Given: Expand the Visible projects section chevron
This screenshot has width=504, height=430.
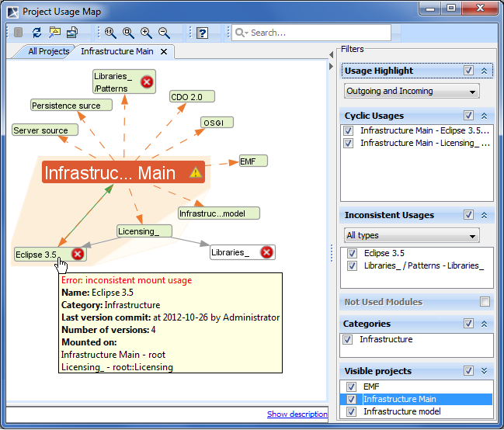Looking at the screenshot, I should [484, 371].
